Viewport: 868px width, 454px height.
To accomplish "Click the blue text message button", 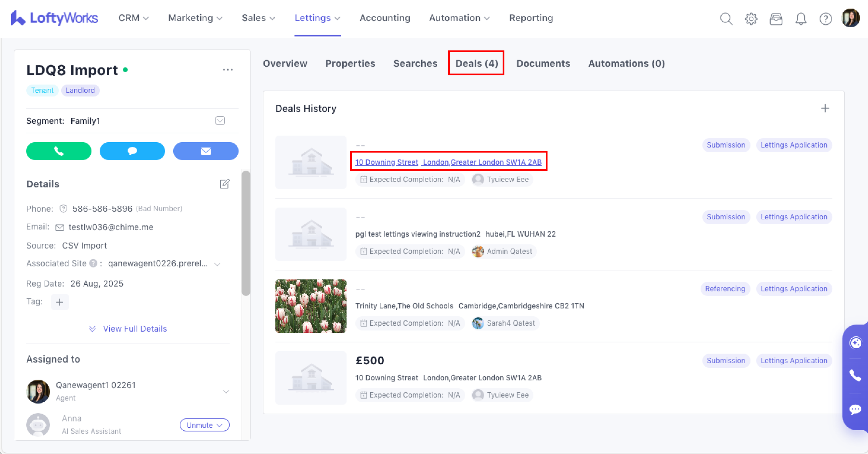I will [x=132, y=151].
